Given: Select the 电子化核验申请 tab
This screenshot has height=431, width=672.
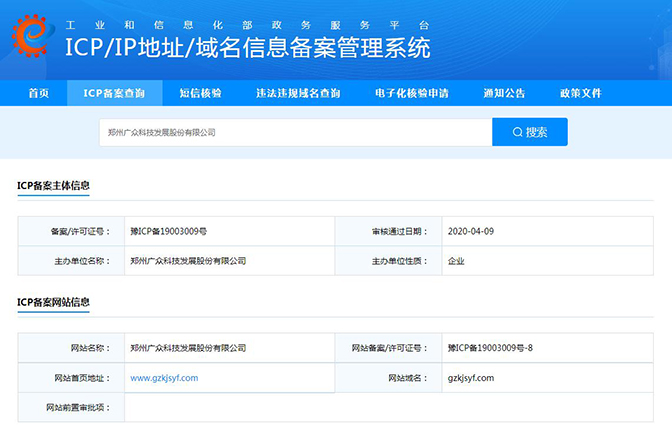Looking at the screenshot, I should 411,93.
